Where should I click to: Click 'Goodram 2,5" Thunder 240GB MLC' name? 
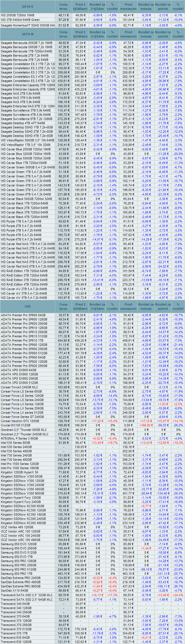[x=24, y=434]
